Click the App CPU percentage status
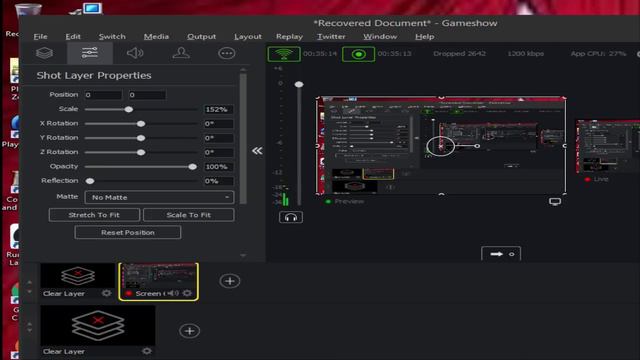640x360 pixels. 598,53
